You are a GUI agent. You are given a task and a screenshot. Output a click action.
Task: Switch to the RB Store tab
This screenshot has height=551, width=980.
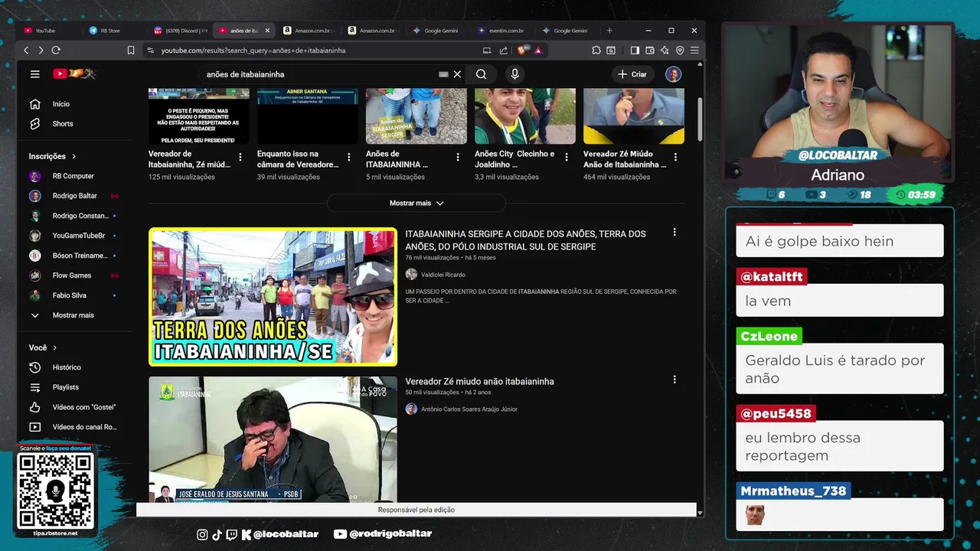115,31
